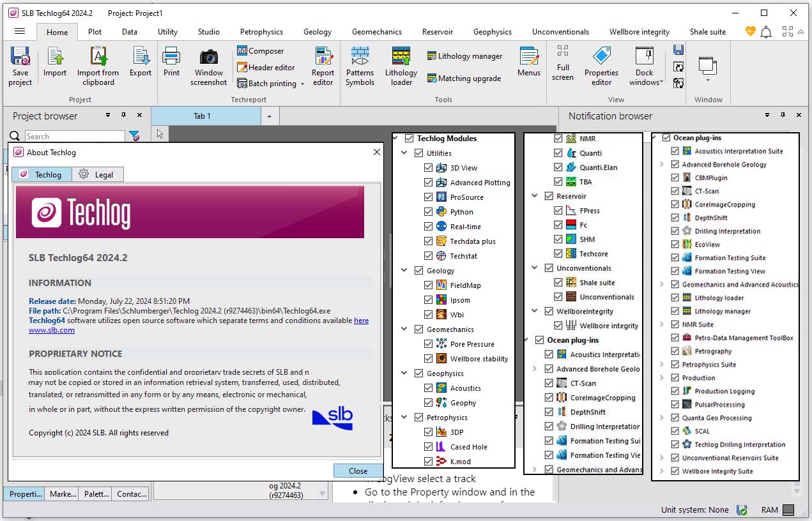Click the filter icon in Project browser
The width and height of the screenshot is (812, 521).
pos(134,136)
